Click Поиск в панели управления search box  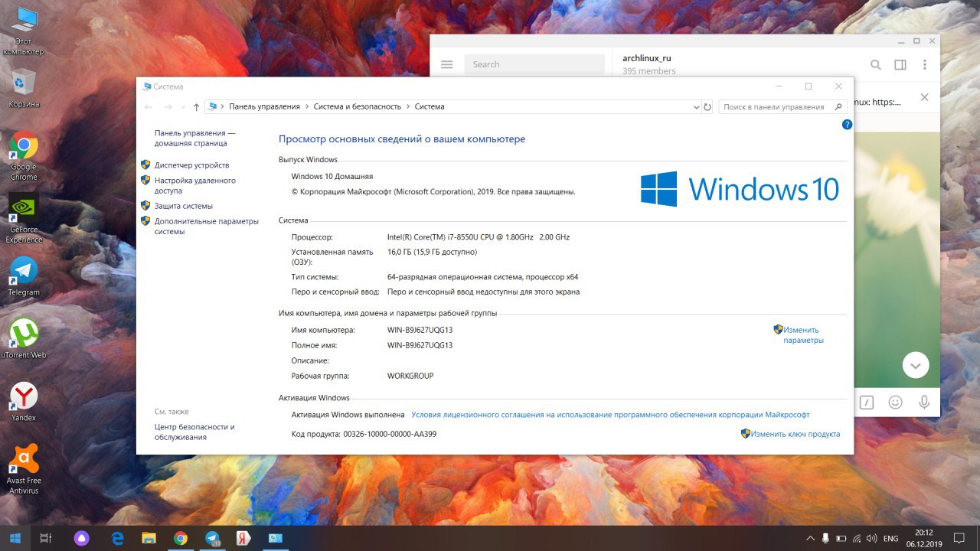(783, 107)
